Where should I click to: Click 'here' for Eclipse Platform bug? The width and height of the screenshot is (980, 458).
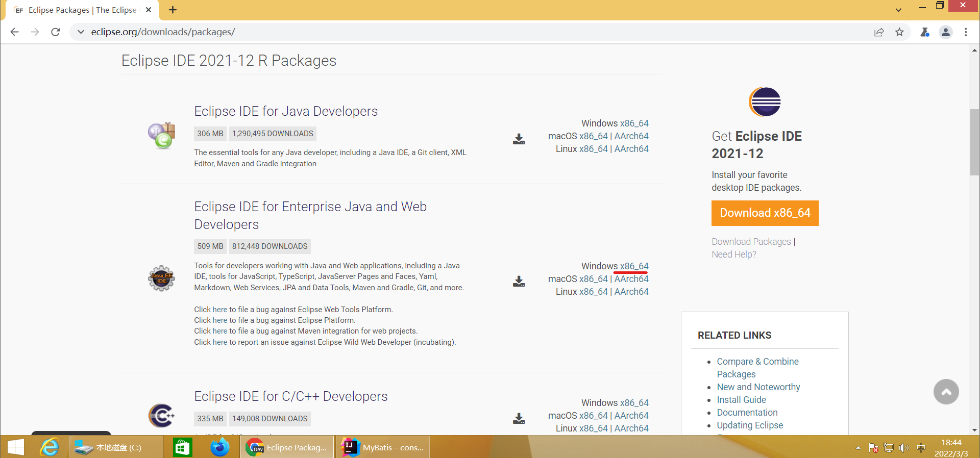coord(220,320)
